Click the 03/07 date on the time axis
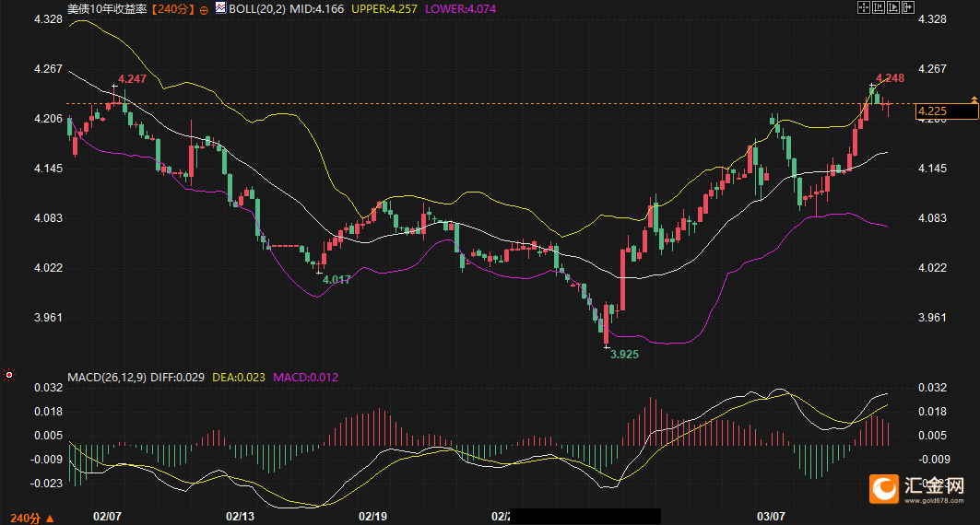Image resolution: width=980 pixels, height=525 pixels. (x=771, y=517)
